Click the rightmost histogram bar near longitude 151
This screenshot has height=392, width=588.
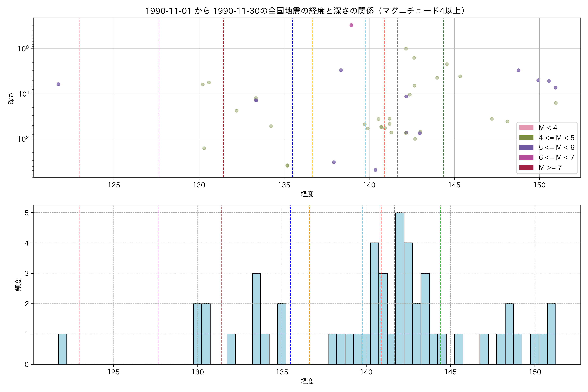click(552, 334)
